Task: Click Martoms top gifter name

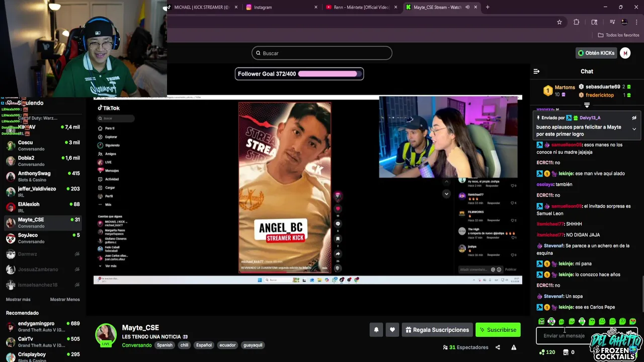Action: coord(565,87)
